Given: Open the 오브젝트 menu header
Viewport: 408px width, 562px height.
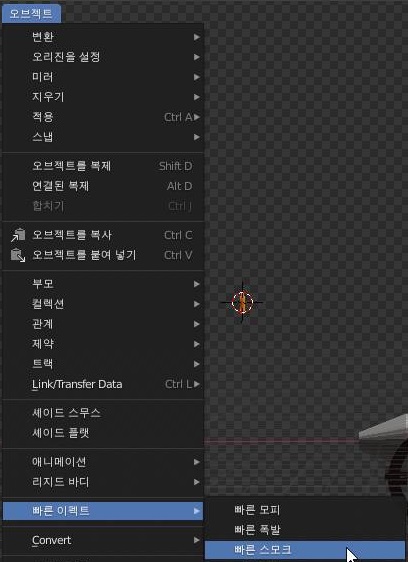Looking at the screenshot, I should 31,14.
